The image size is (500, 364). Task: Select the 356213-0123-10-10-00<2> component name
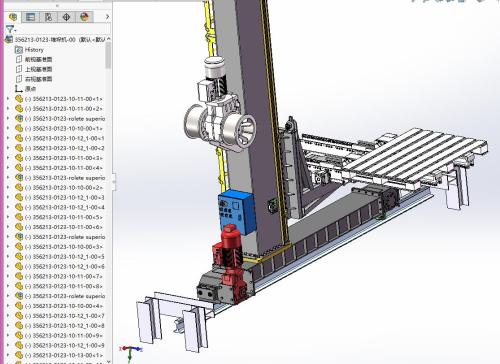[x=64, y=187]
